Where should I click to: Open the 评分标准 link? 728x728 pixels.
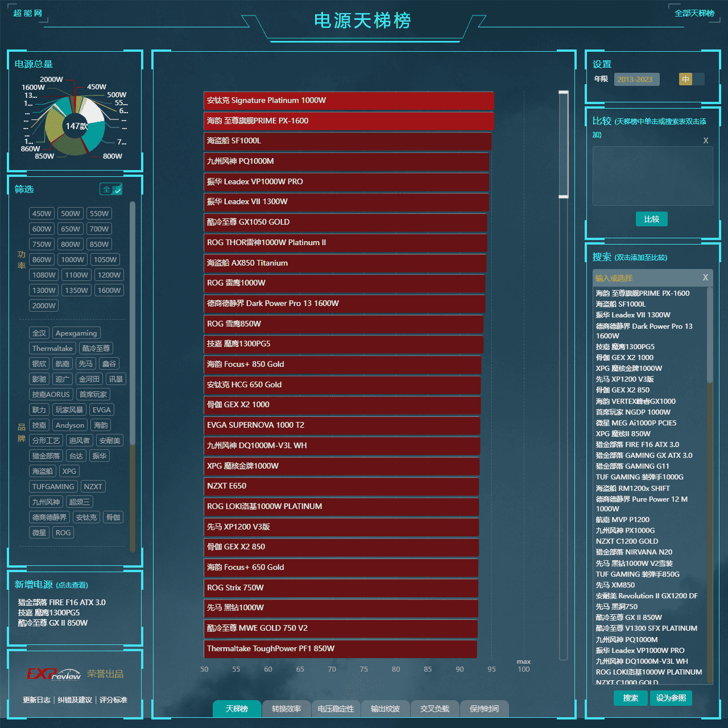tap(113, 700)
